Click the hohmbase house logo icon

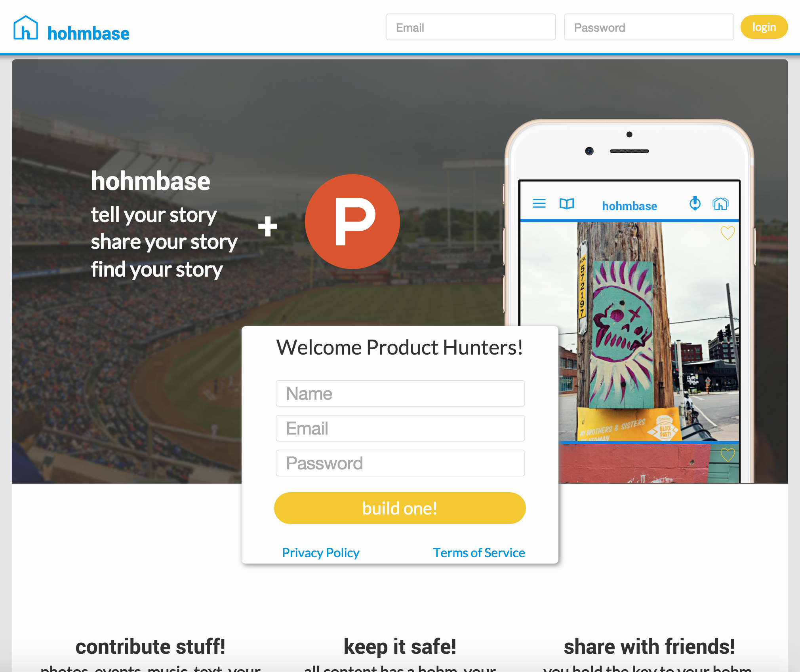click(26, 28)
